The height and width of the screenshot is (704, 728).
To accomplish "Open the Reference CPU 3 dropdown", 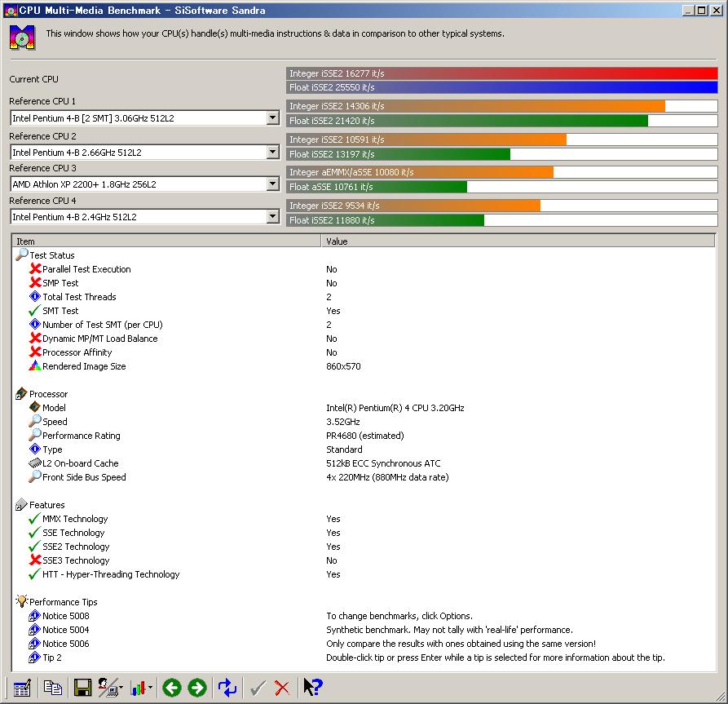I will point(273,184).
